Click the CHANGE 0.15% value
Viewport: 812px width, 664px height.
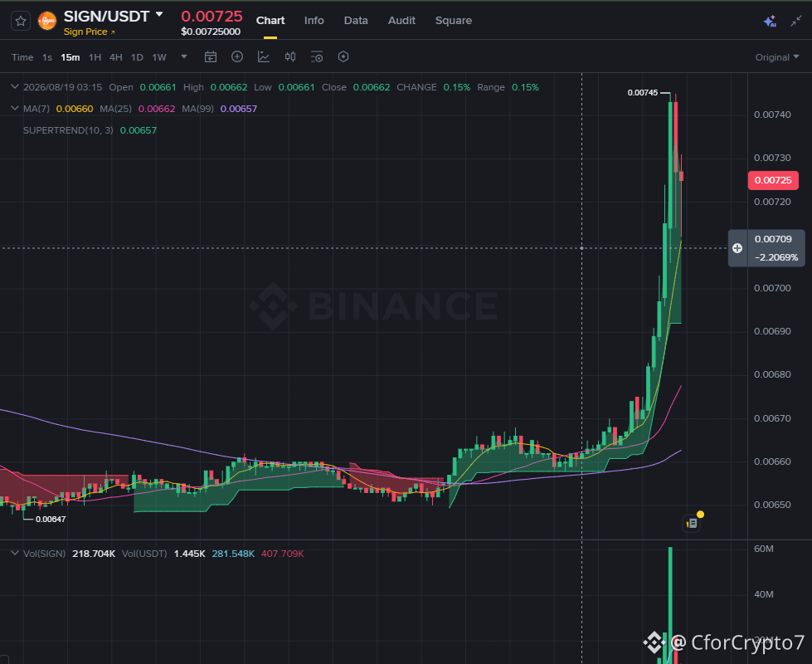pos(457,87)
